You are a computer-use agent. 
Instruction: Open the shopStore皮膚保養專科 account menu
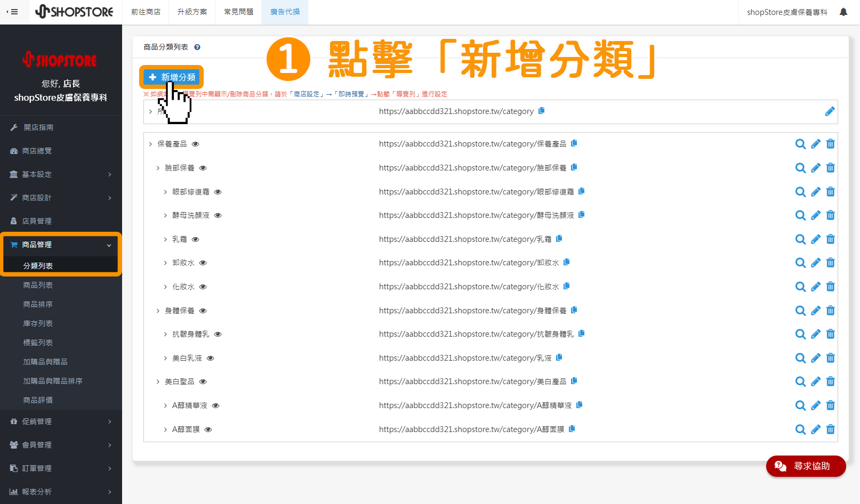pyautogui.click(x=787, y=12)
